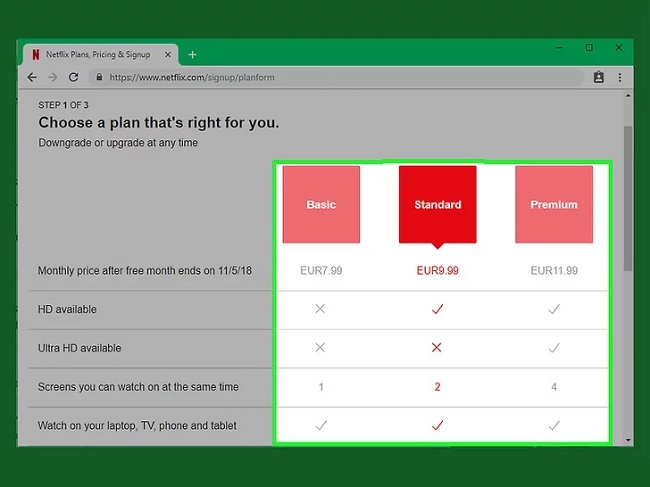650x487 pixels.
Task: Click the Netflix favicon on the tab
Action: click(36, 54)
